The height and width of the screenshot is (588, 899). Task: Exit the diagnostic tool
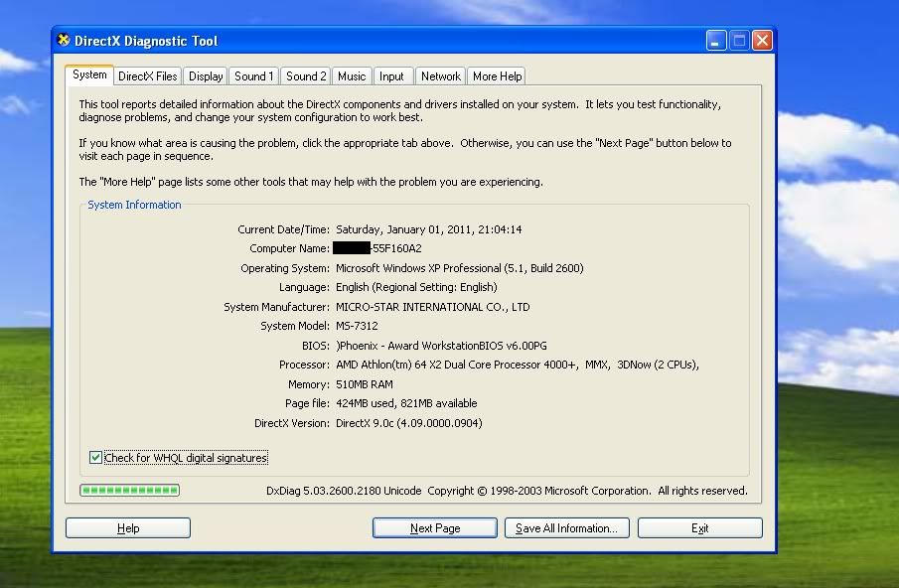pyautogui.click(x=700, y=527)
